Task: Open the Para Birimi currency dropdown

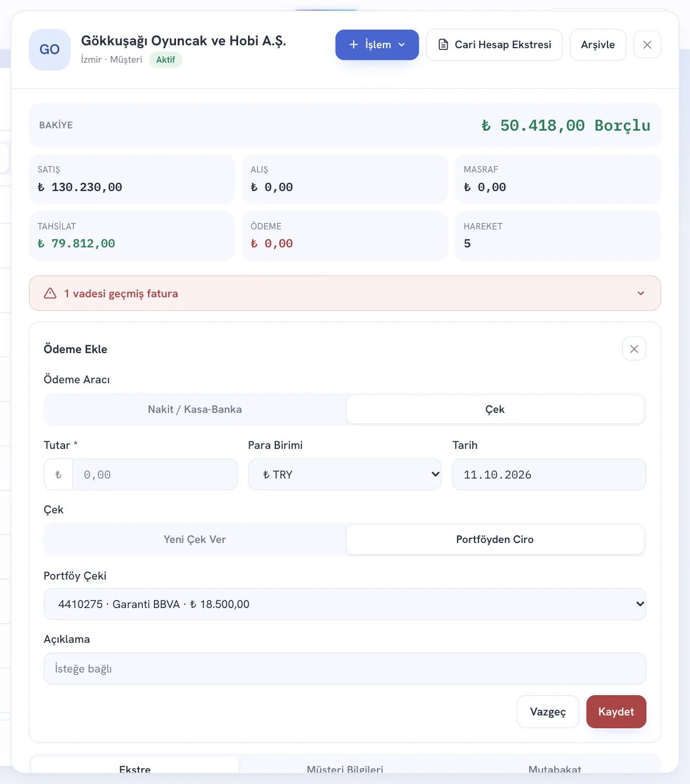Action: pyautogui.click(x=345, y=474)
